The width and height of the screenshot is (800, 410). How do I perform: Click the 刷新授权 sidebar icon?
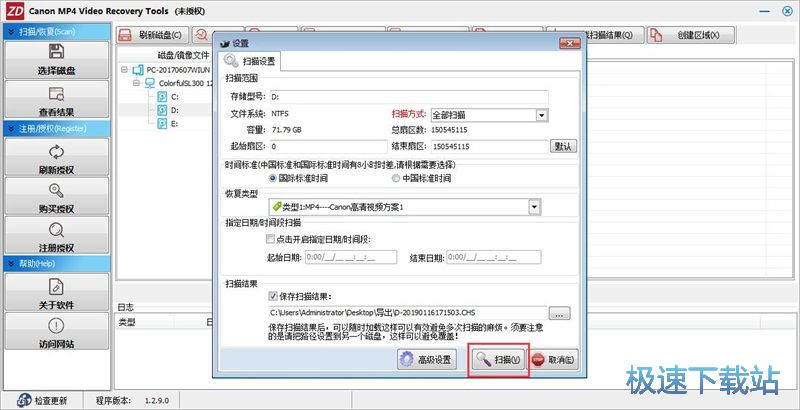[57, 151]
